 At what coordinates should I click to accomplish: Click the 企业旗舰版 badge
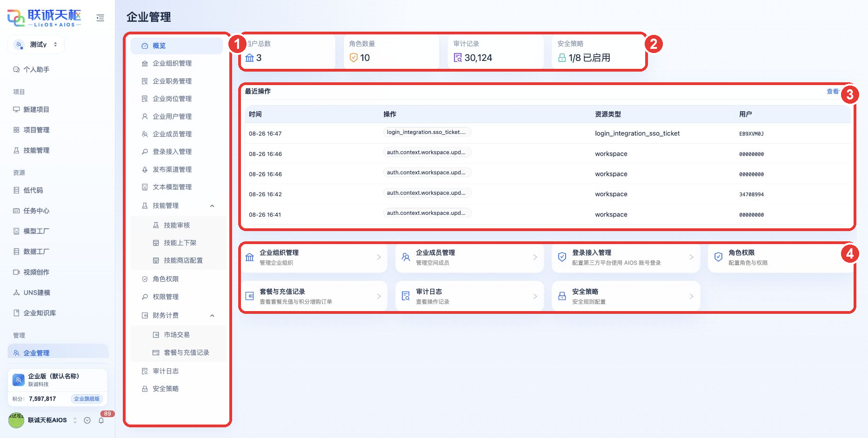click(87, 399)
